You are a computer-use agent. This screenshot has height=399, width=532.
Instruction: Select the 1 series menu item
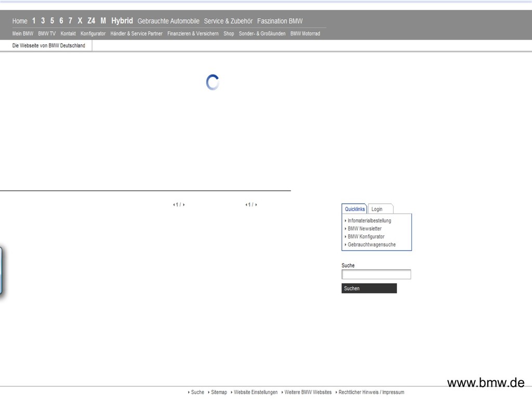coord(34,21)
